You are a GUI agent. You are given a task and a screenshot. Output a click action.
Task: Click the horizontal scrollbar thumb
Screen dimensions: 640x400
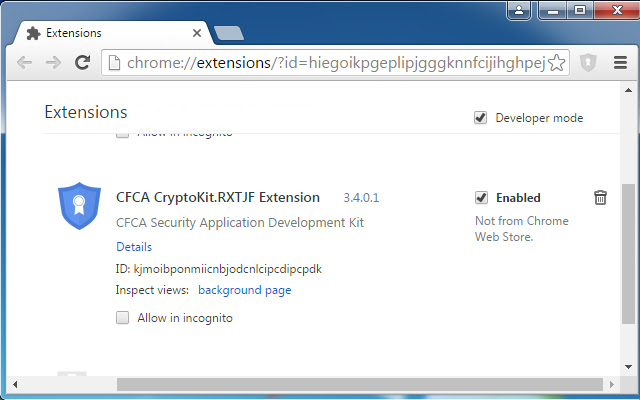[x=360, y=384]
